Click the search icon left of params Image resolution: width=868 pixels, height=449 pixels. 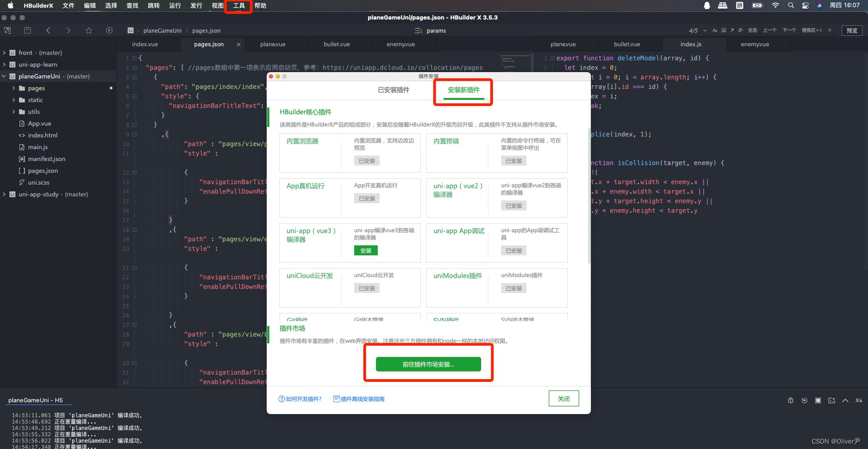pos(418,31)
